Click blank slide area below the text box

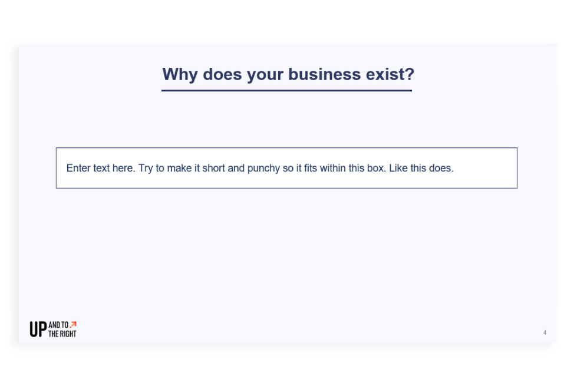point(286,252)
